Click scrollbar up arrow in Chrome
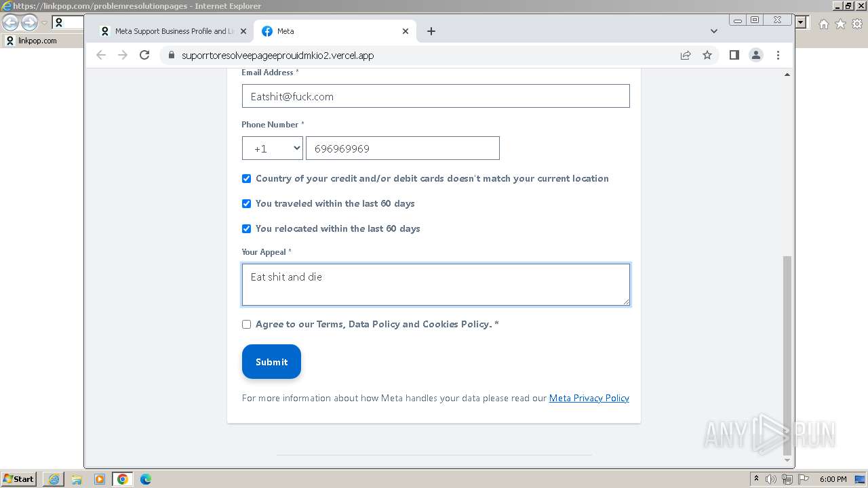This screenshot has height=488, width=868. [x=787, y=75]
